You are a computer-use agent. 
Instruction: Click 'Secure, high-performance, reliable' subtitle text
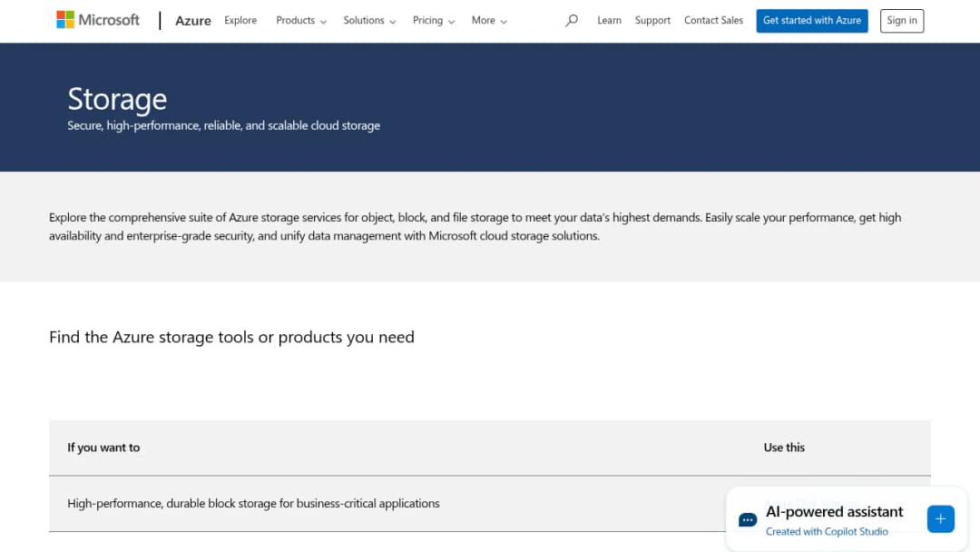pyautogui.click(x=224, y=125)
